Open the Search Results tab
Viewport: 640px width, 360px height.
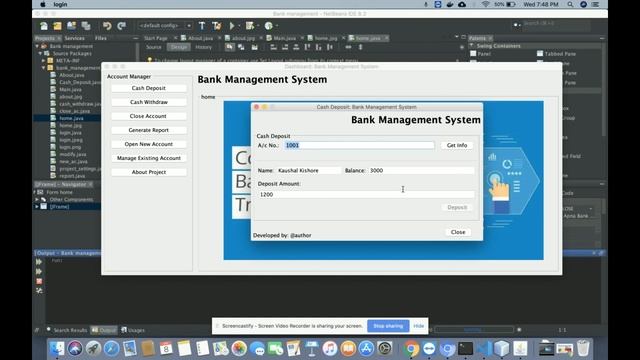pos(67,330)
